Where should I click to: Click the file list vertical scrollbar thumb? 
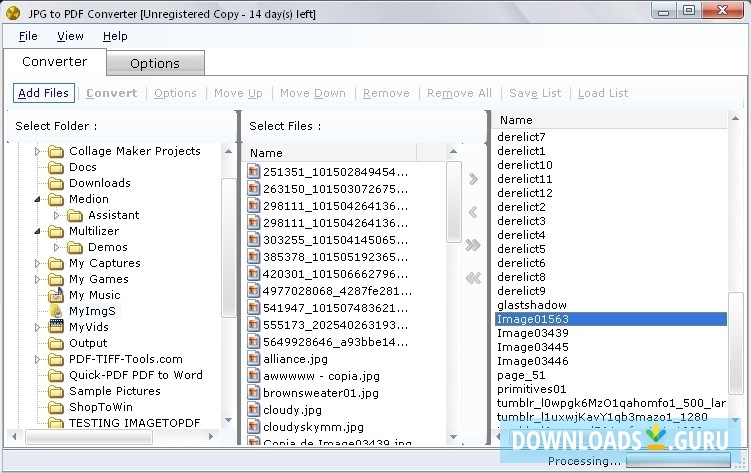pos(454,202)
